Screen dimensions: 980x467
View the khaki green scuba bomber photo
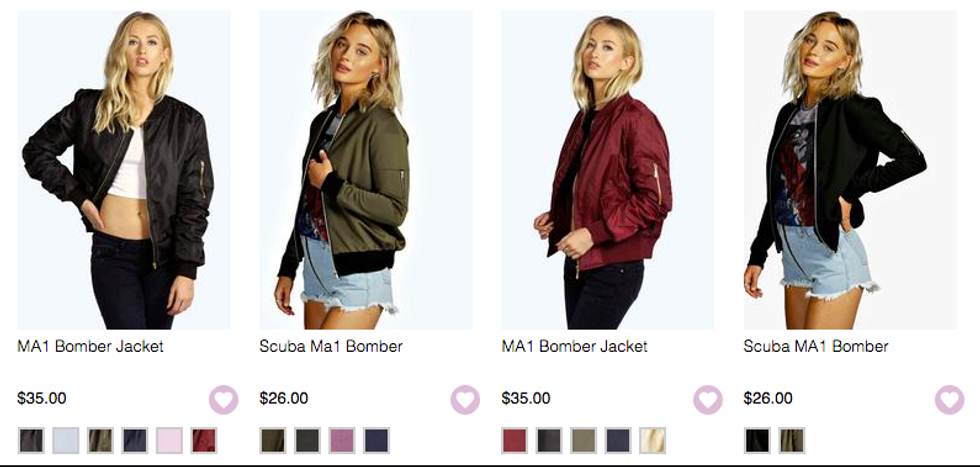tap(366, 169)
